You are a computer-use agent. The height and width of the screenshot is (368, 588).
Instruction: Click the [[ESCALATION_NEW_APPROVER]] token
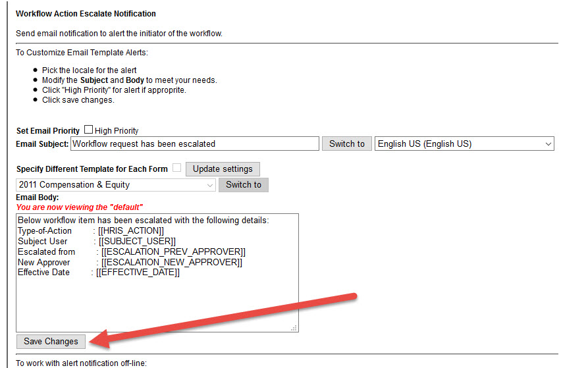pyautogui.click(x=172, y=262)
